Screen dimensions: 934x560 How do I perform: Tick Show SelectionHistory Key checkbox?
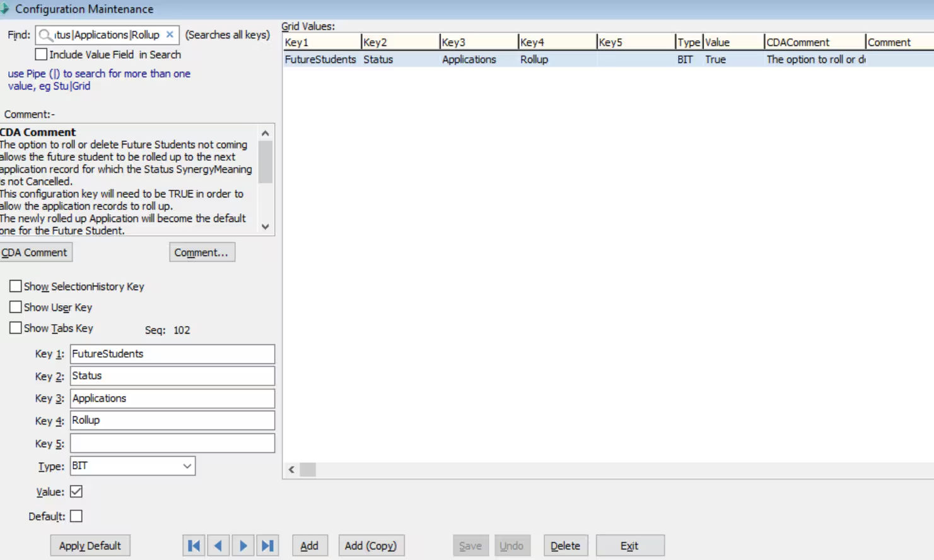click(x=16, y=286)
